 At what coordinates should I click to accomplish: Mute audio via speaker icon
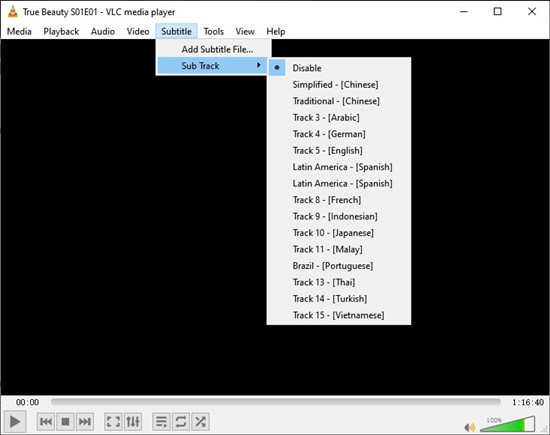[469, 427]
